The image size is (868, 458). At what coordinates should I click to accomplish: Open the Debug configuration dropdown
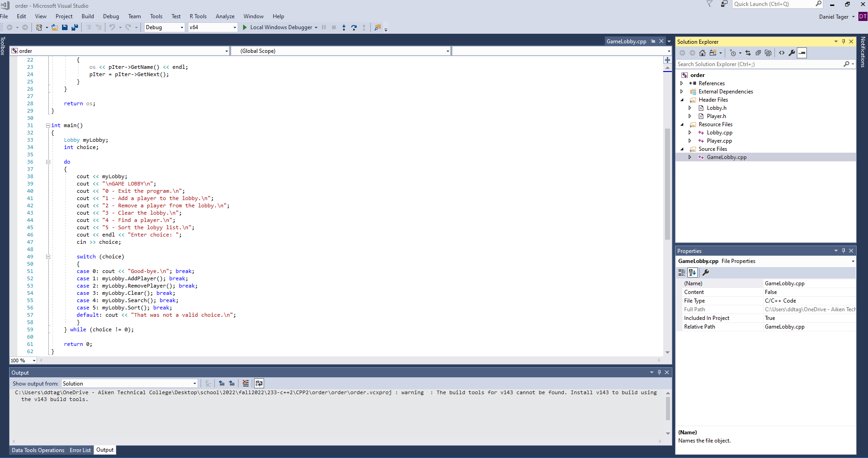[x=165, y=27]
